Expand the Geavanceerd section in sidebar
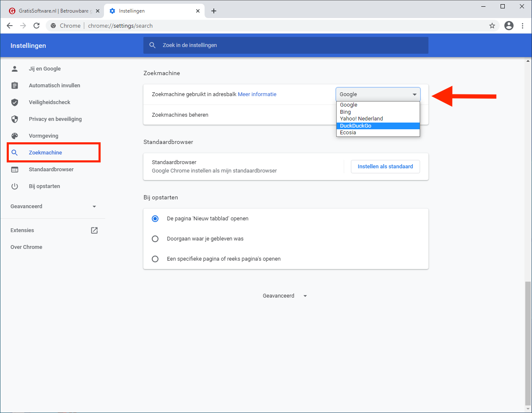This screenshot has height=413, width=532. click(x=53, y=206)
